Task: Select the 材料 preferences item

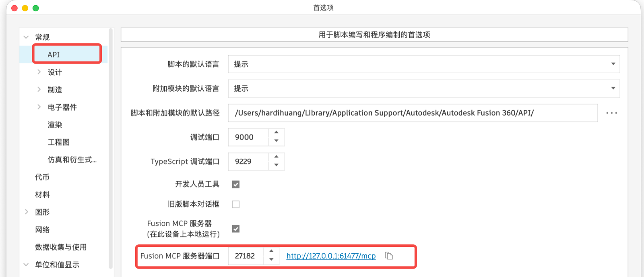Action: [42, 194]
